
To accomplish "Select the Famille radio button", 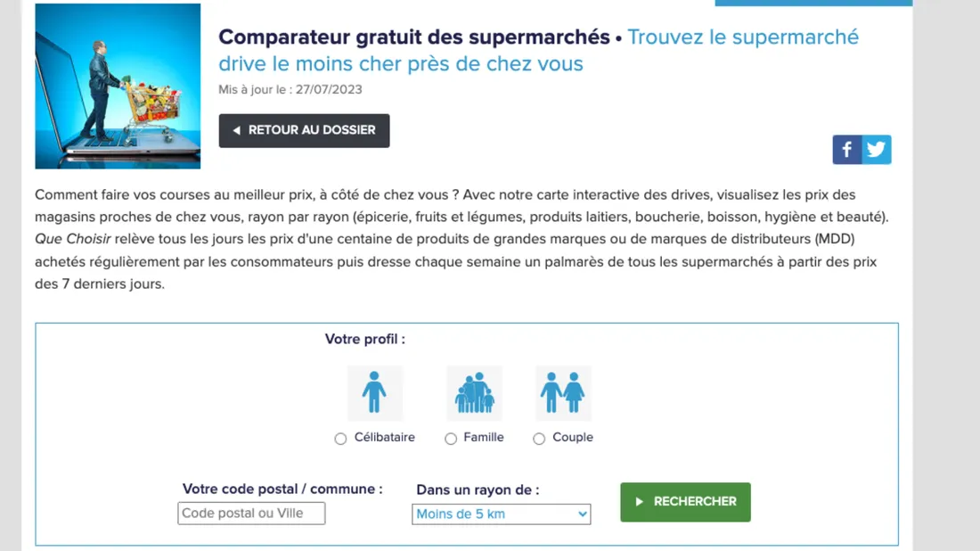I will tap(450, 438).
